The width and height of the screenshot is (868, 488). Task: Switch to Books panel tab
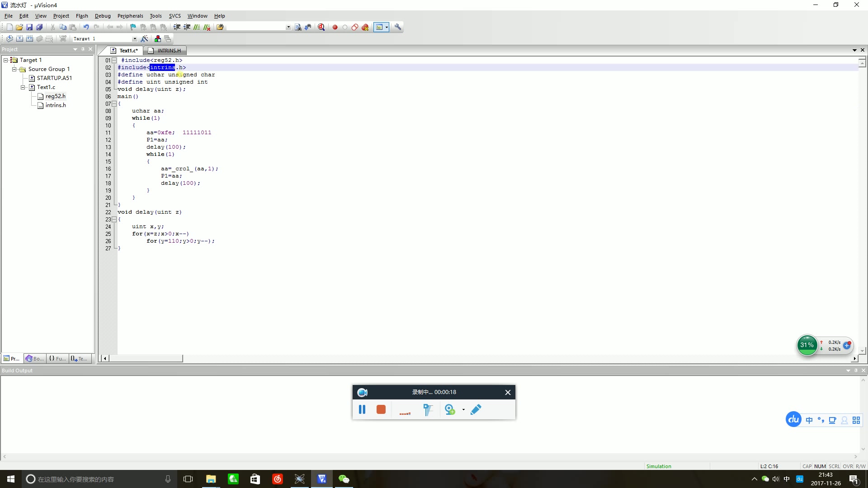[x=35, y=359]
